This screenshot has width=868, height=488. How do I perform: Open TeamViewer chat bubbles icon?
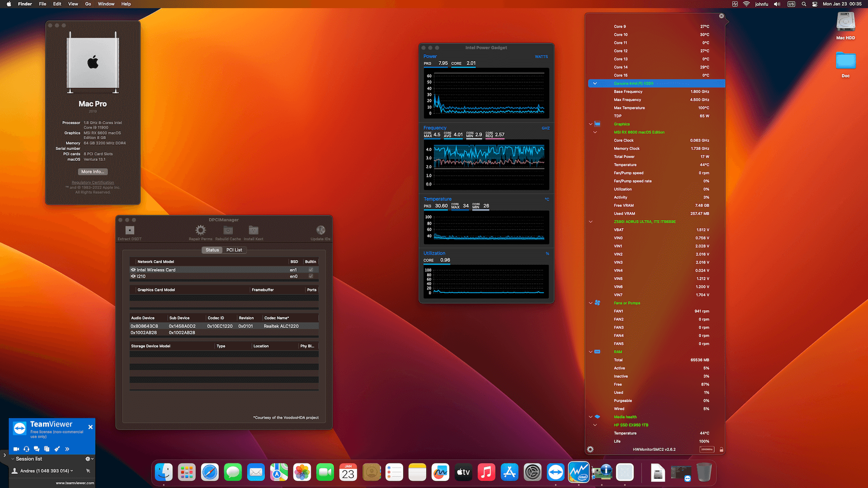click(37, 449)
